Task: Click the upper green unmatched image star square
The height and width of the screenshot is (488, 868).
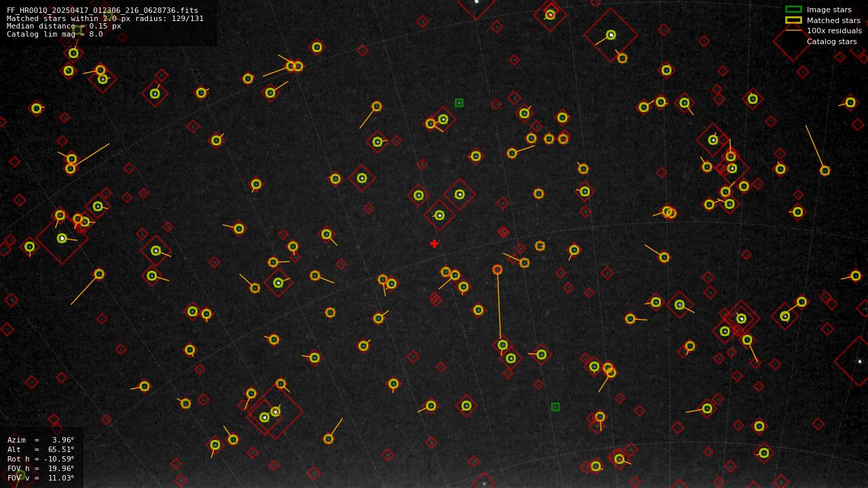Action: [x=459, y=103]
